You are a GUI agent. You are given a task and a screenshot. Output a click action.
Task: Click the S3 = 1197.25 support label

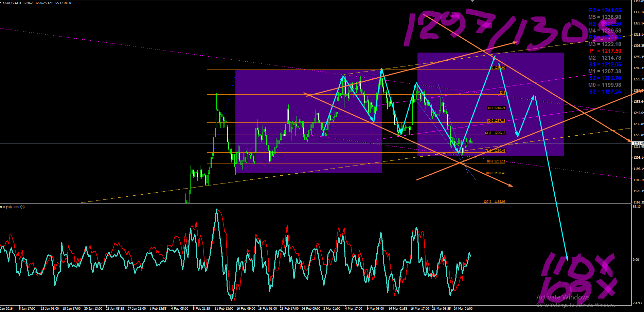click(x=605, y=92)
